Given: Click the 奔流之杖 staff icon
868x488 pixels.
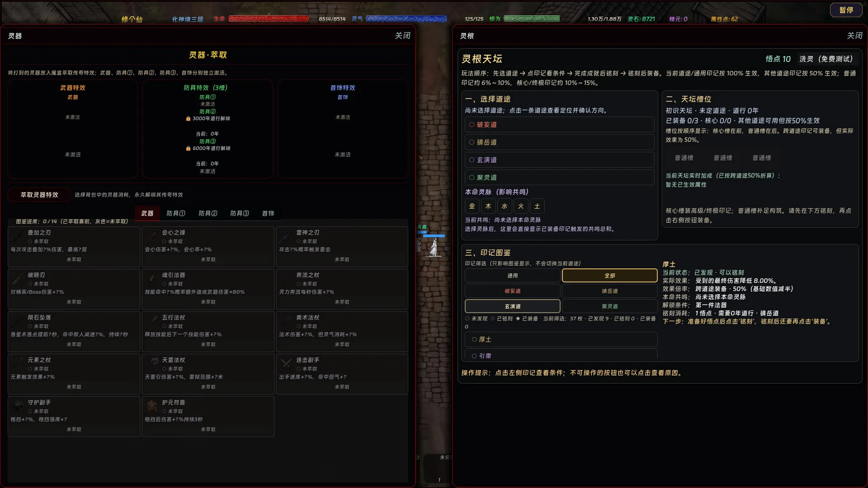Looking at the screenshot, I should tap(287, 279).
